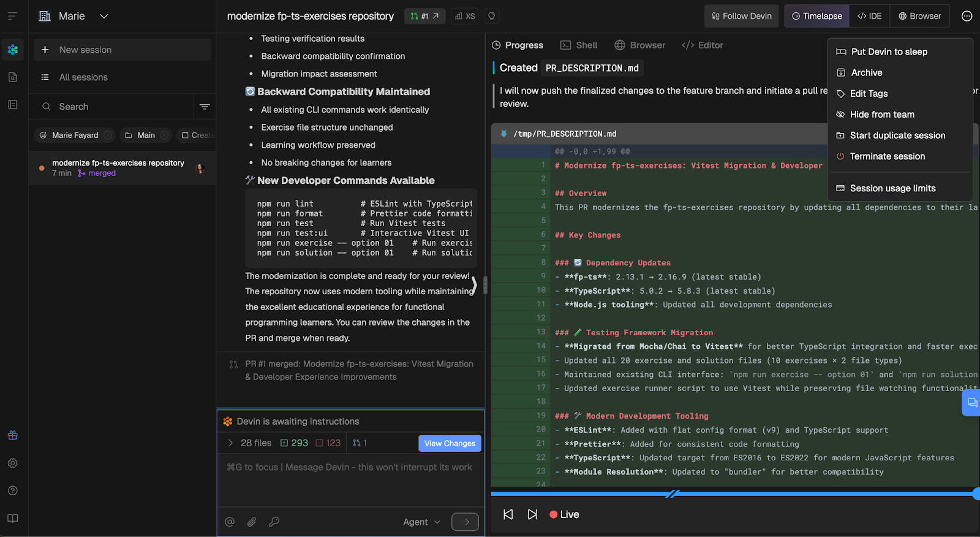Skip to previous timelapse step
Image resolution: width=980 pixels, height=537 pixels.
point(508,514)
